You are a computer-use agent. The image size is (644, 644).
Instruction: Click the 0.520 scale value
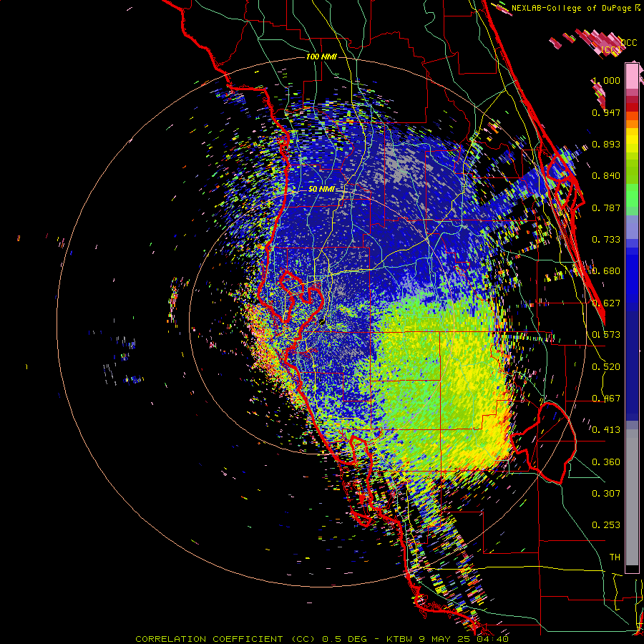coord(606,367)
